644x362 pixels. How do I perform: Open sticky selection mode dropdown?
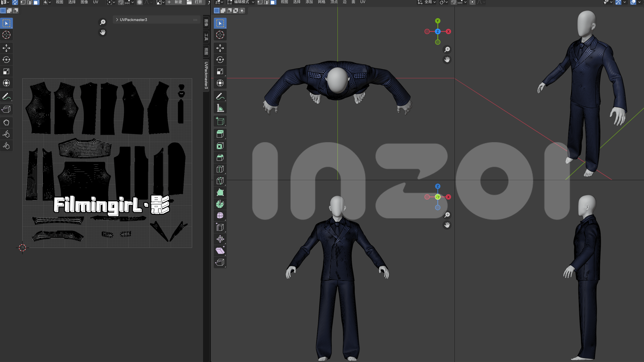point(47,2)
